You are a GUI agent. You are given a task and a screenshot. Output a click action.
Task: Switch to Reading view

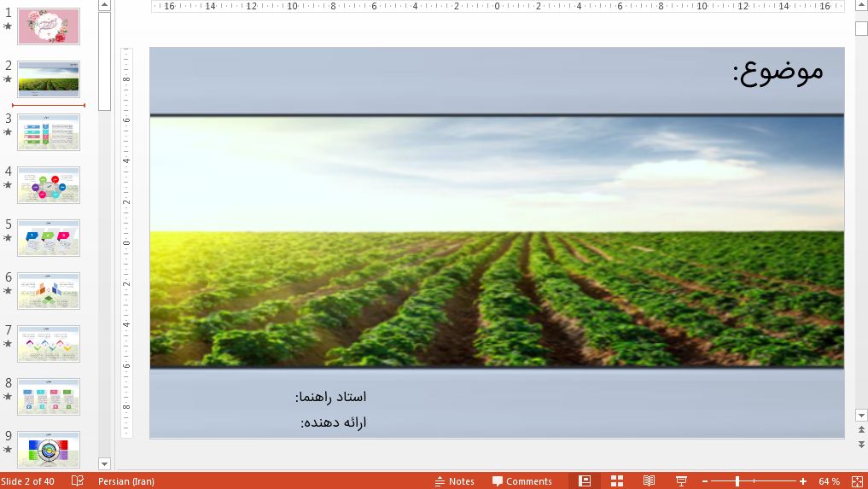click(649, 481)
